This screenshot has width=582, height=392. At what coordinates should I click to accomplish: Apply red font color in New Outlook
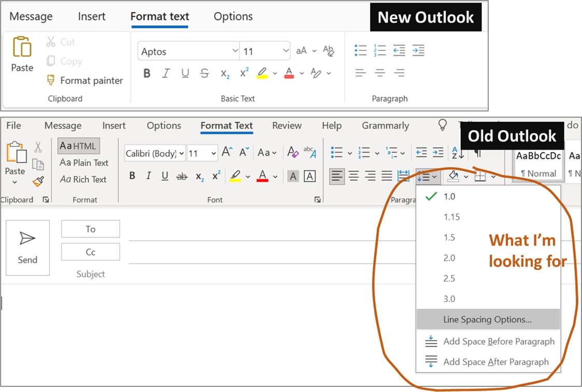tap(289, 73)
